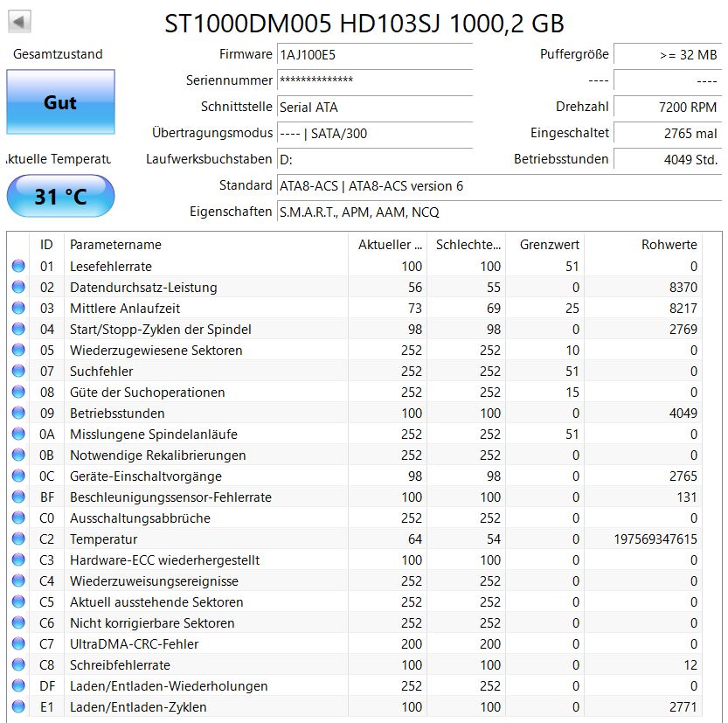The height and width of the screenshot is (723, 728).
Task: Click the Puffergröße value >= 32 MB
Action: click(668, 55)
